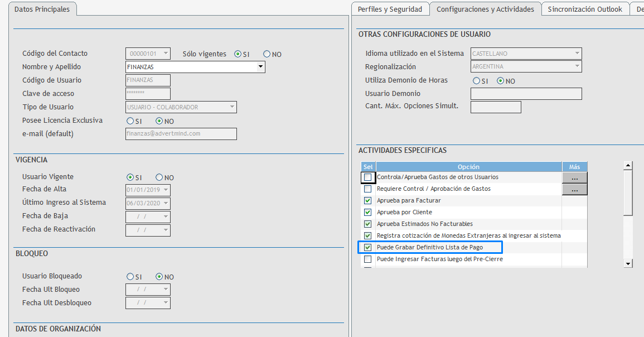This screenshot has width=644, height=337.
Task: Select the Datos Principales tab
Action: (42, 9)
